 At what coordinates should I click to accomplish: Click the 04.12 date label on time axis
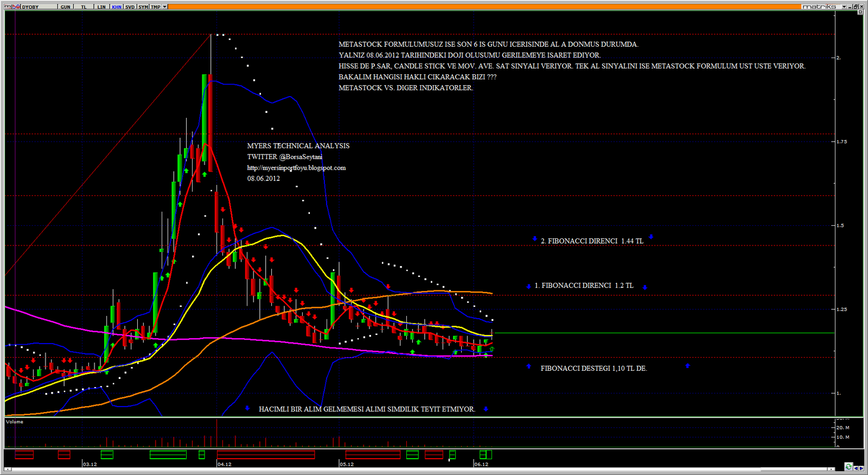point(225,464)
